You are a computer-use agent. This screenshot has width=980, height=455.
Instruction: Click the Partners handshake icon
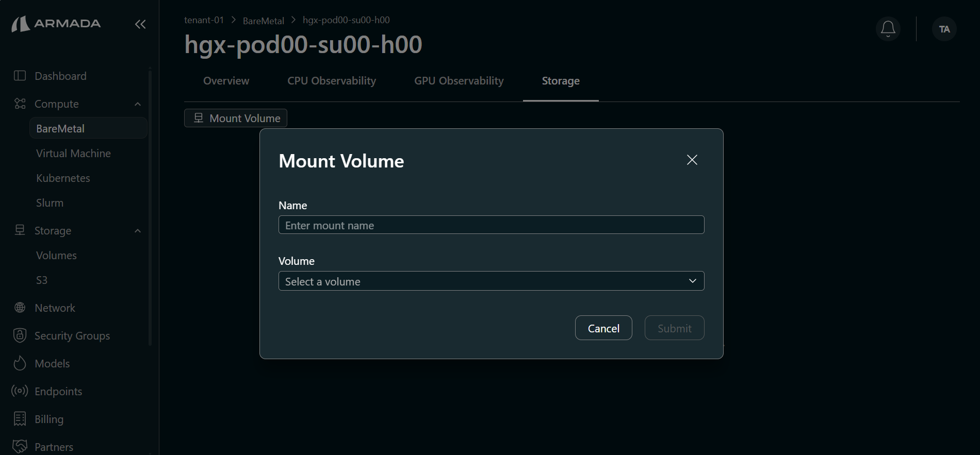[x=20, y=446]
